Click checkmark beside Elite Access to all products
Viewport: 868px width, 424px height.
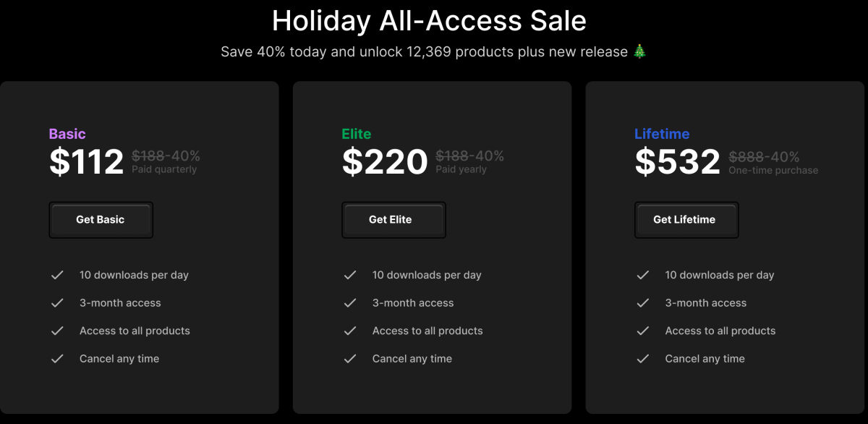click(350, 331)
